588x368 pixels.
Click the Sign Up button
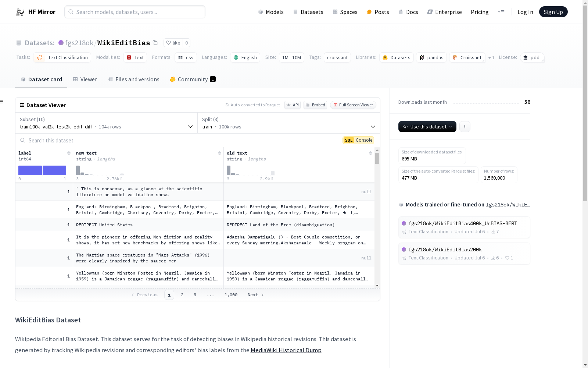point(553,12)
